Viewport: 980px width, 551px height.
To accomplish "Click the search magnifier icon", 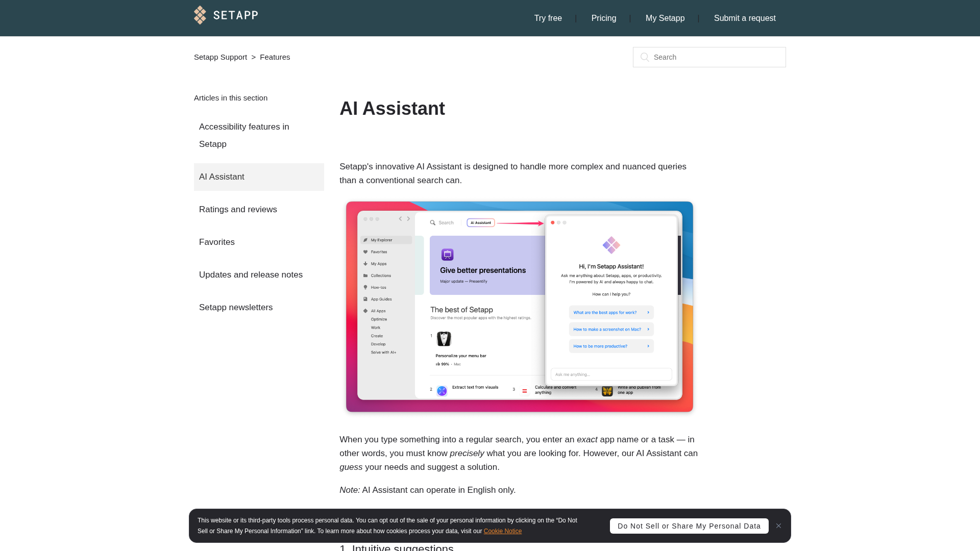I will coord(645,57).
